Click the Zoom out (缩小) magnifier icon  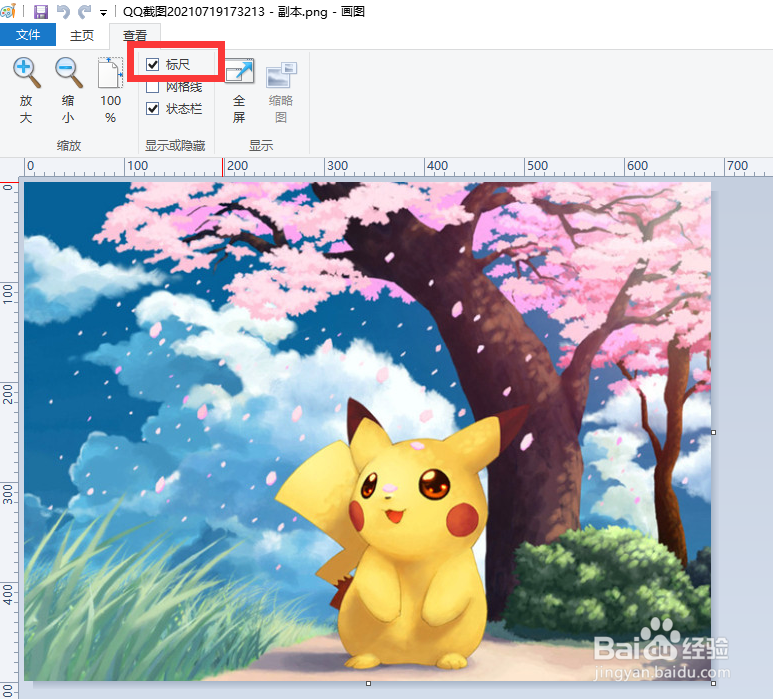point(69,73)
